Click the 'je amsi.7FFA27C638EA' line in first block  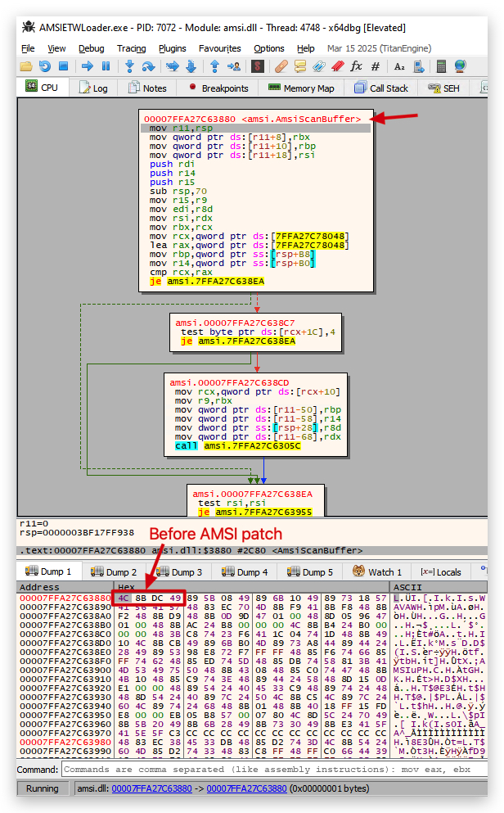[207, 281]
